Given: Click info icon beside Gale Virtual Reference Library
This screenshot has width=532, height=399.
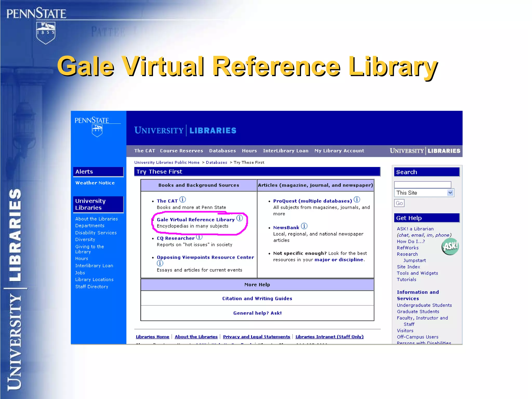Looking at the screenshot, I should [x=240, y=218].
